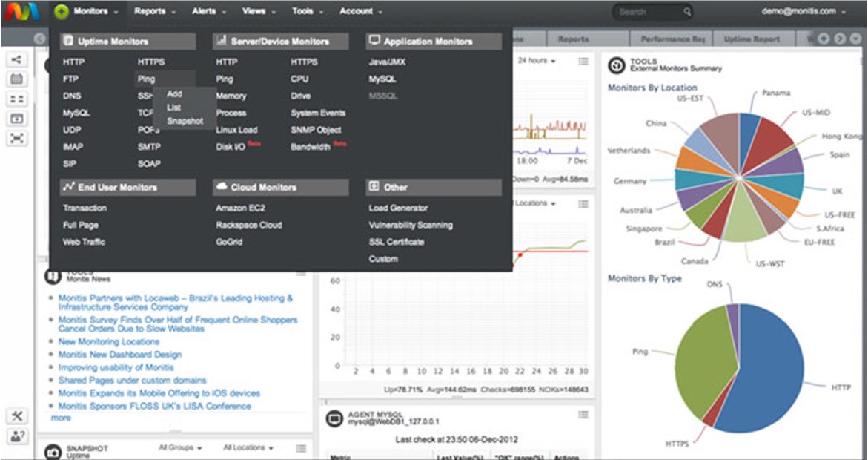The height and width of the screenshot is (460, 868).
Task: Choose Amazon EC2 under Cloud Monitors
Action: pyautogui.click(x=240, y=208)
